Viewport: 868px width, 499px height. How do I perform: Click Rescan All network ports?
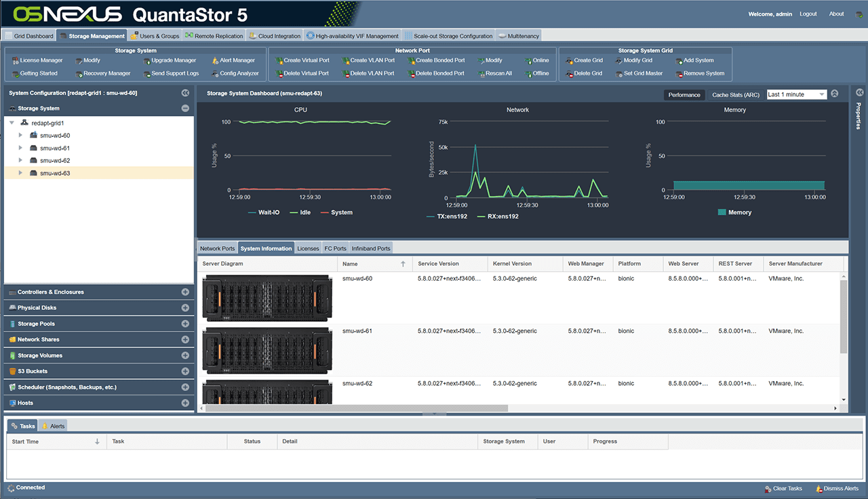click(494, 73)
